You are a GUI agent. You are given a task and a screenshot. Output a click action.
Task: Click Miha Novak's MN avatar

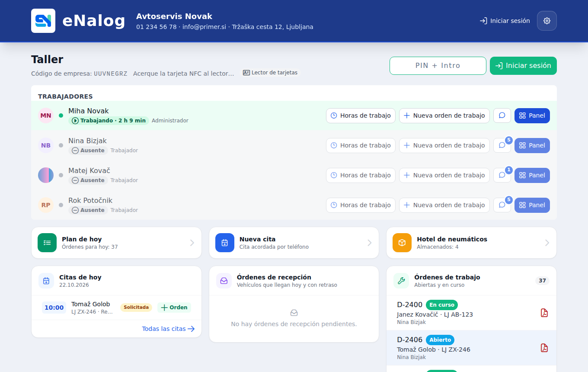pyautogui.click(x=46, y=115)
